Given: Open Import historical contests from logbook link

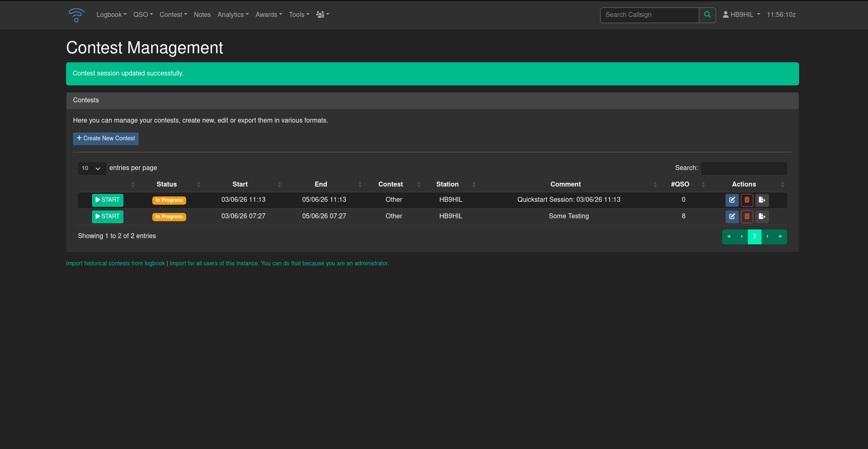Looking at the screenshot, I should coord(116,263).
